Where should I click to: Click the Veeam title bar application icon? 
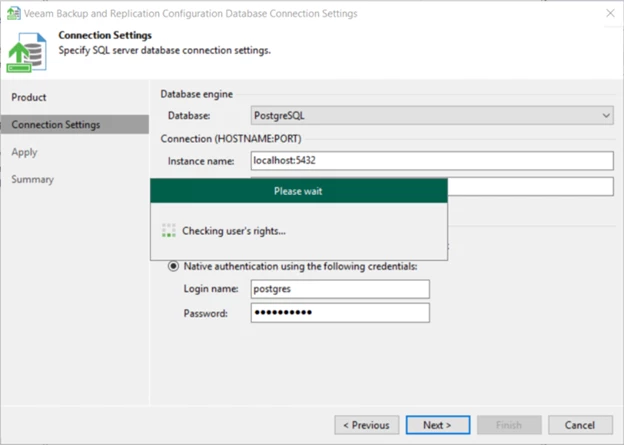(x=13, y=13)
